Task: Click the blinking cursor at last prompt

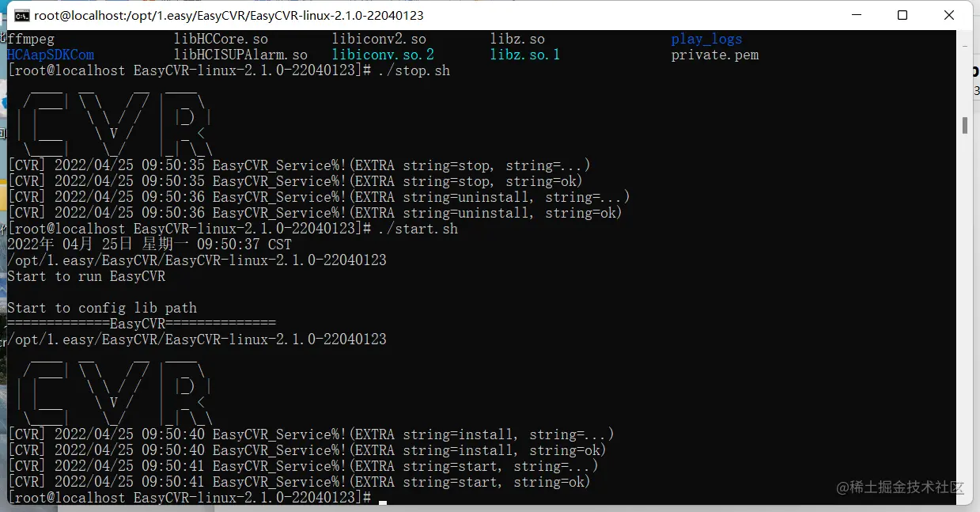Action: [383, 501]
